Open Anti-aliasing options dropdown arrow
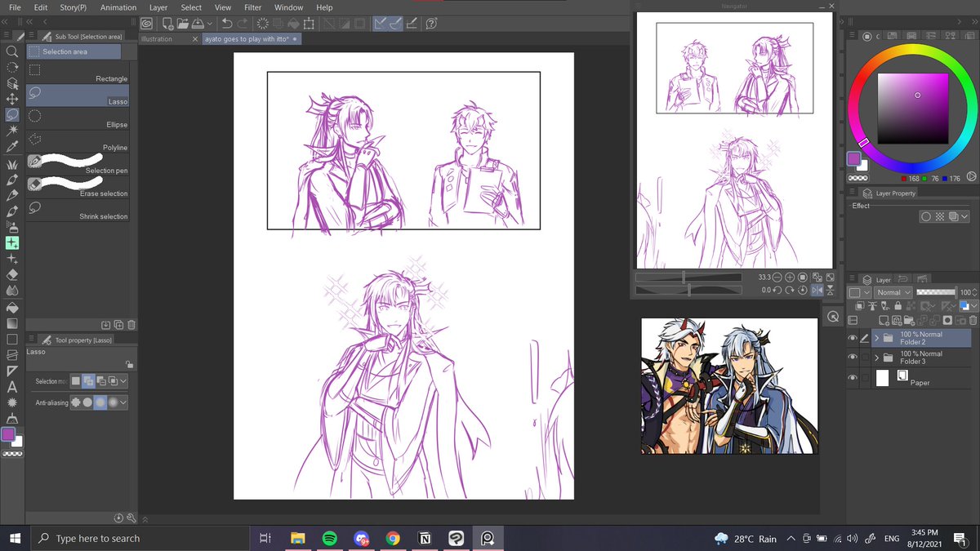Image resolution: width=980 pixels, height=551 pixels. pos(124,402)
